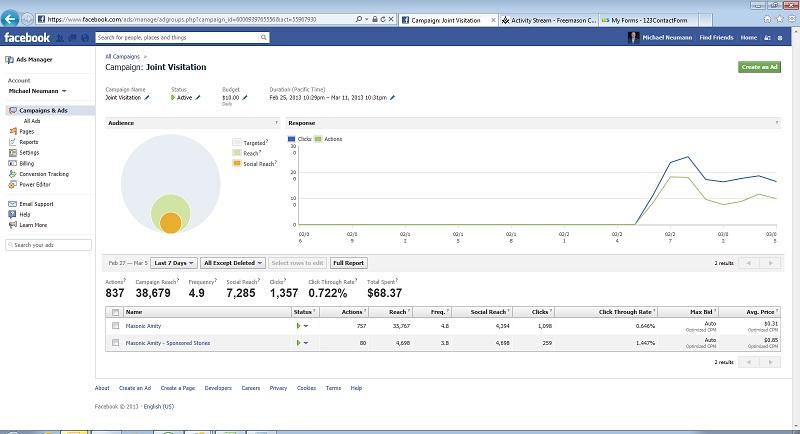Open Power Editor in sidebar
This screenshot has height=434, width=800.
35,185
